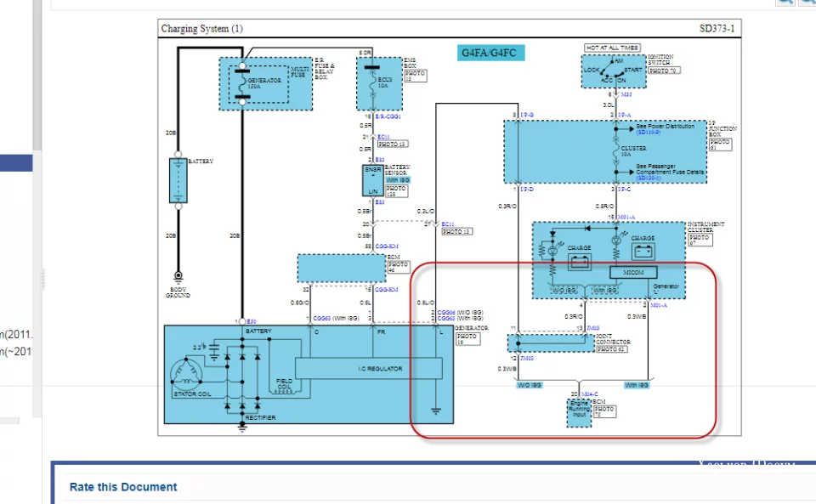Image resolution: width=816 pixels, height=504 pixels.
Task: Click the I/P-D connector link
Action: [x=527, y=190]
